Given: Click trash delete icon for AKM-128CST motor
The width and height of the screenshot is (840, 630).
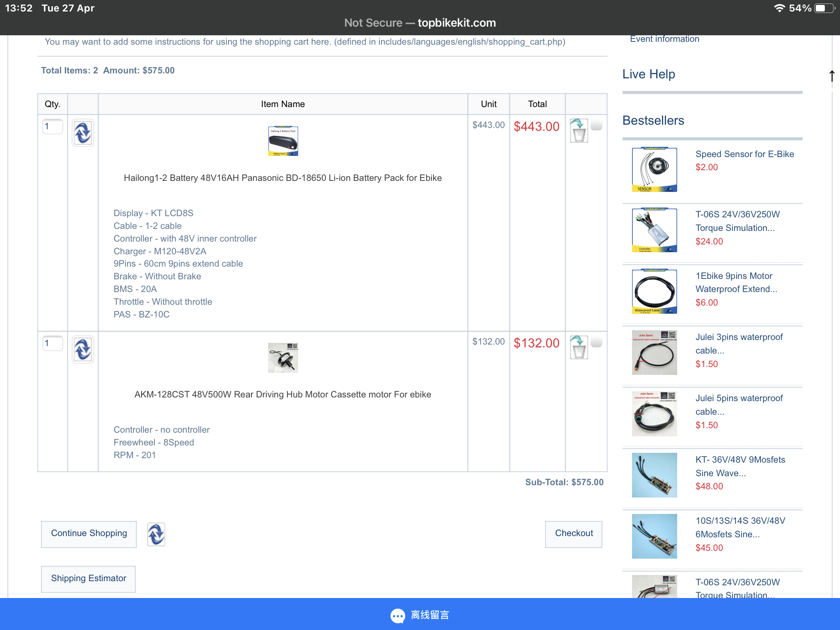Looking at the screenshot, I should pos(579,348).
